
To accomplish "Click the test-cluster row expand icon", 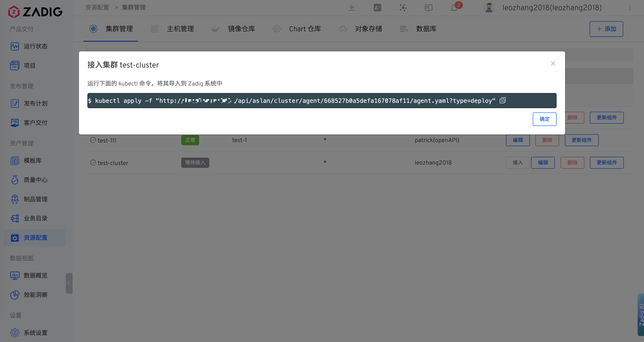I will 93,163.
